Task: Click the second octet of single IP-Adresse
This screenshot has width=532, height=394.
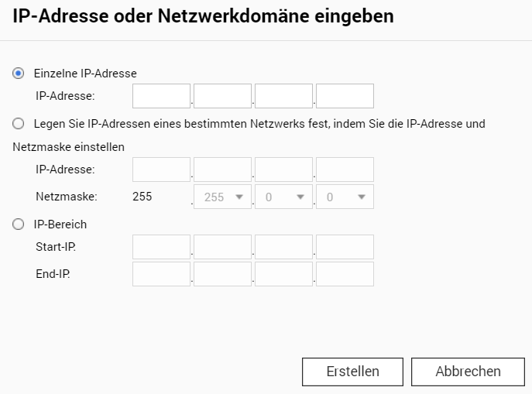Action: 222,96
